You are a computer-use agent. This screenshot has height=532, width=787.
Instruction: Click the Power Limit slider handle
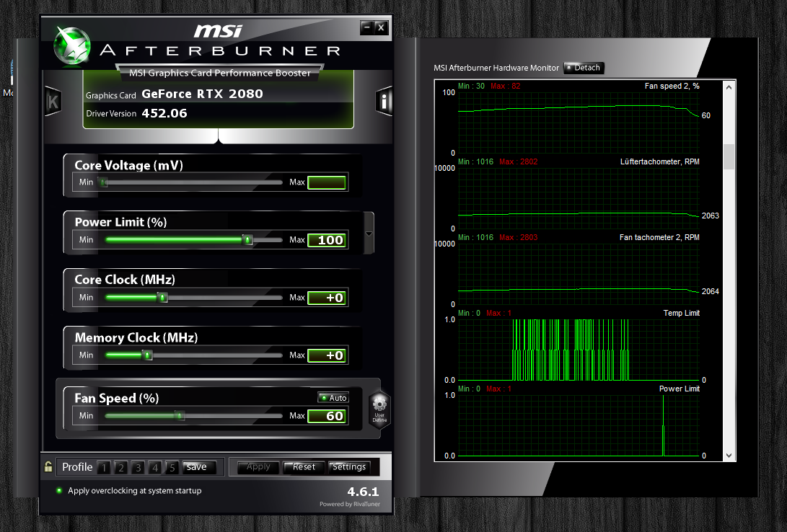247,240
